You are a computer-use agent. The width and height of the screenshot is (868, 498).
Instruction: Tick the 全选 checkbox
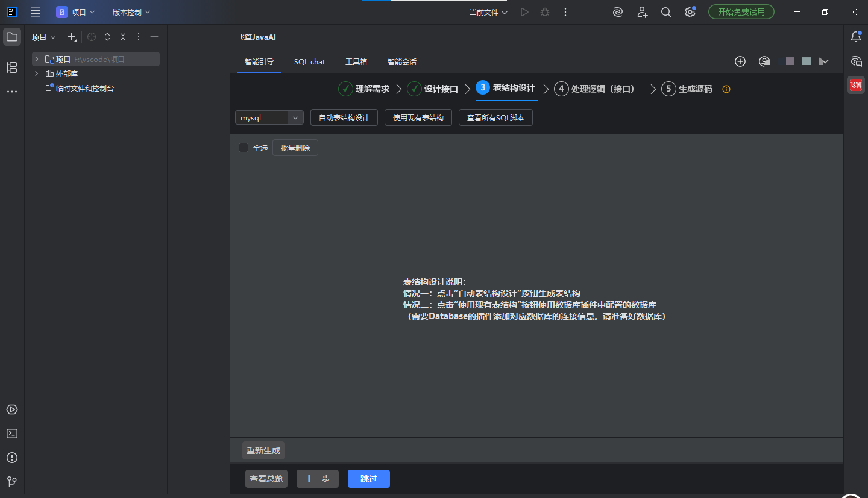coord(244,148)
